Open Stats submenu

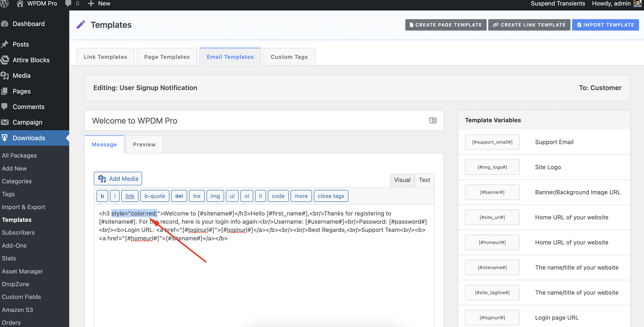9,258
